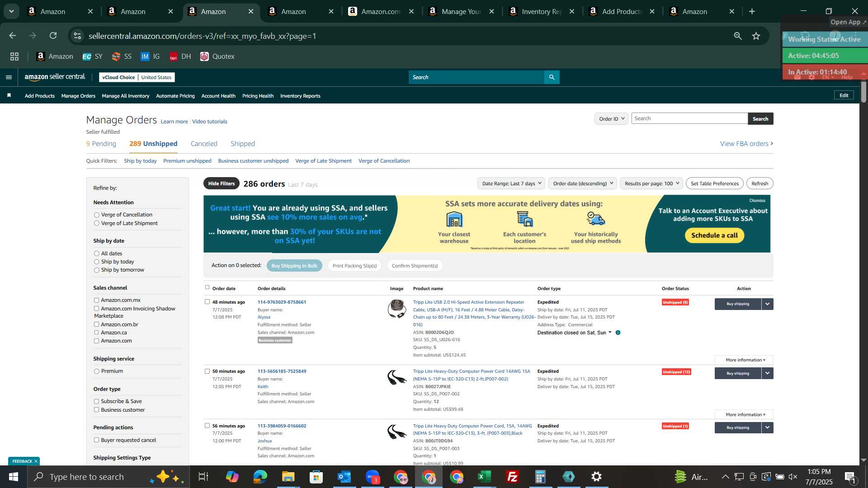Open the Order ID search type dropdown
This screenshot has height=488, width=868.
point(611,119)
